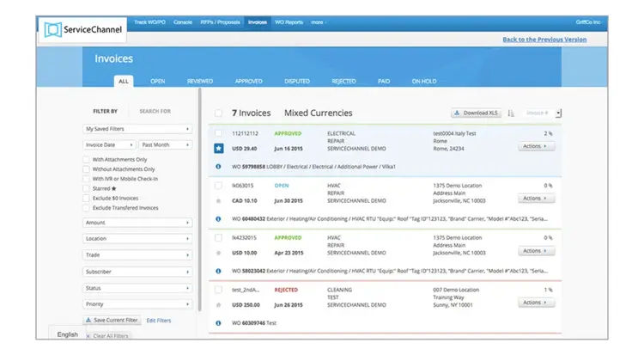Viewport: 644px width, 355px height.
Task: Expand the Priority filter
Action: coord(137,304)
